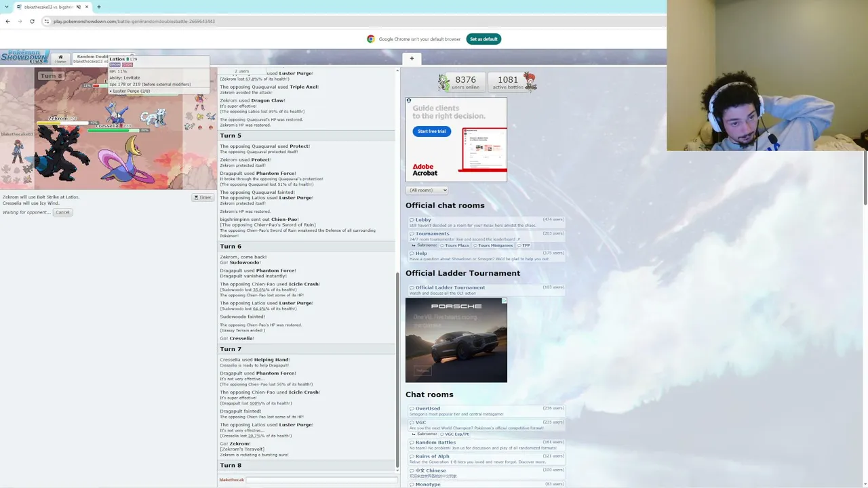Viewport: 868px width, 488px height.
Task: Go to the Home room tab
Action: click(60, 59)
